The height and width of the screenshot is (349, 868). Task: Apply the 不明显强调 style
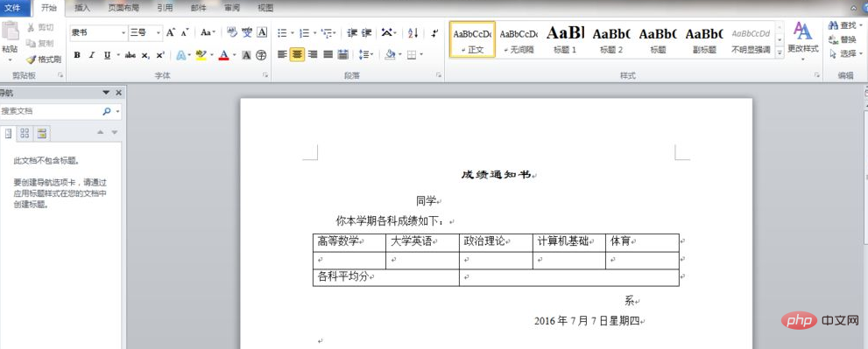pyautogui.click(x=751, y=39)
